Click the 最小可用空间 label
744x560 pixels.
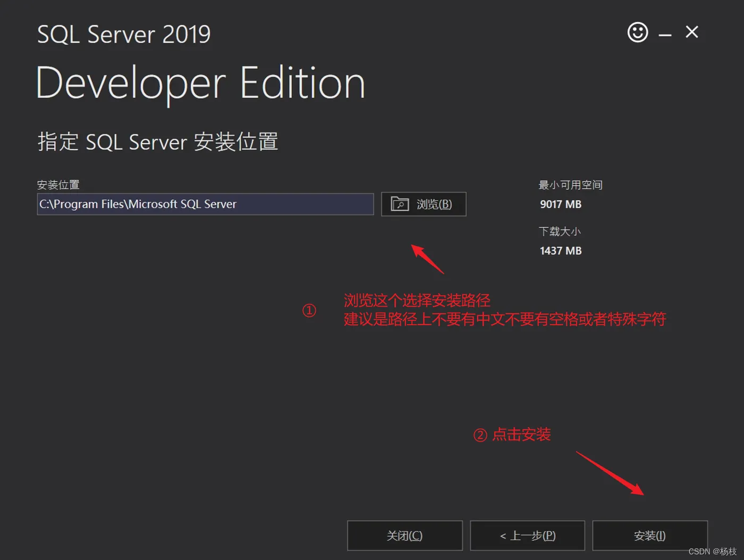(x=570, y=185)
